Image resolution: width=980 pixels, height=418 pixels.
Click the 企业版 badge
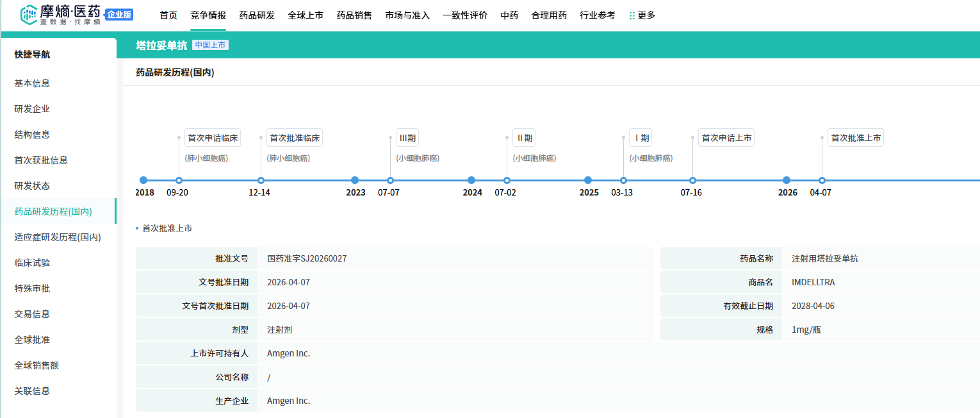[x=119, y=15]
